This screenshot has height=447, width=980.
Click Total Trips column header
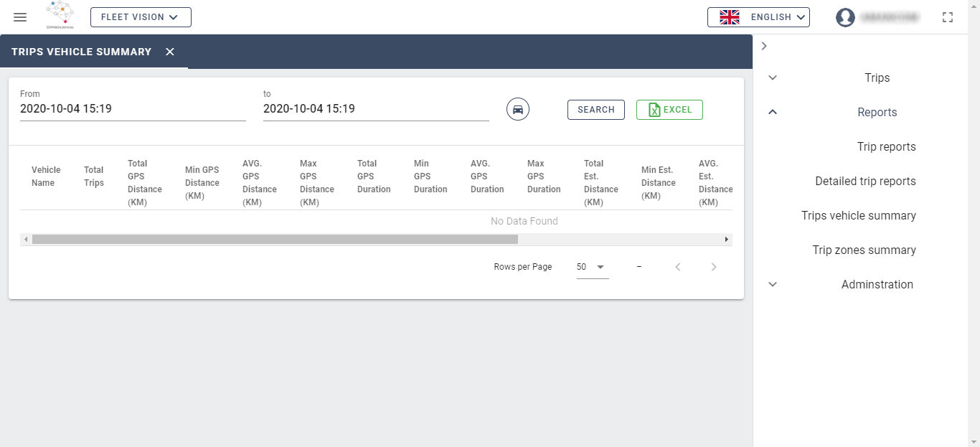[94, 177]
